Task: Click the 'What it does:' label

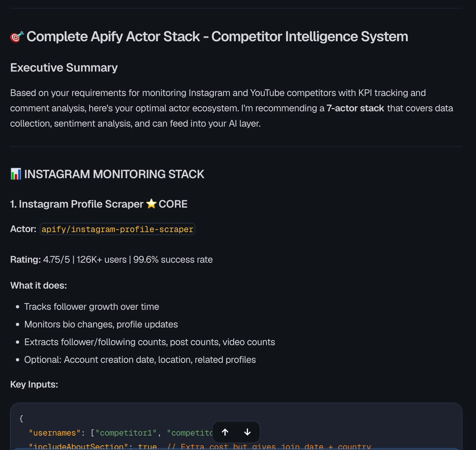Action: (x=39, y=285)
